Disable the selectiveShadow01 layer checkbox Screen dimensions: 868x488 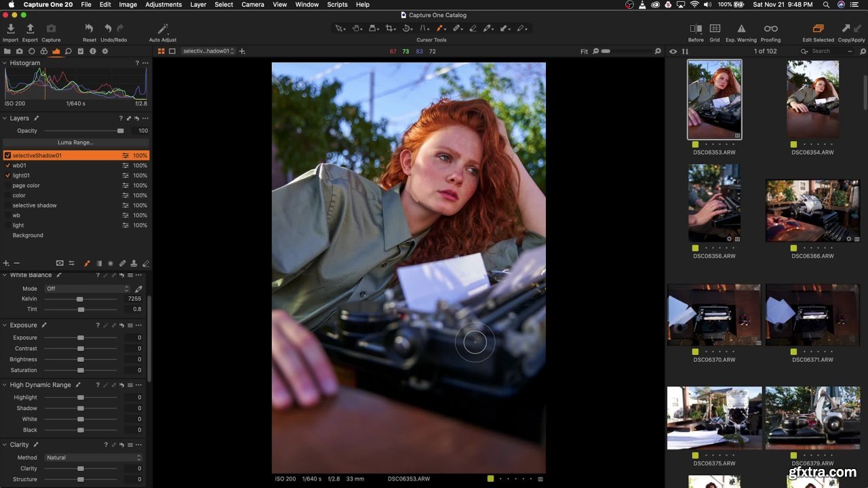pyautogui.click(x=7, y=155)
